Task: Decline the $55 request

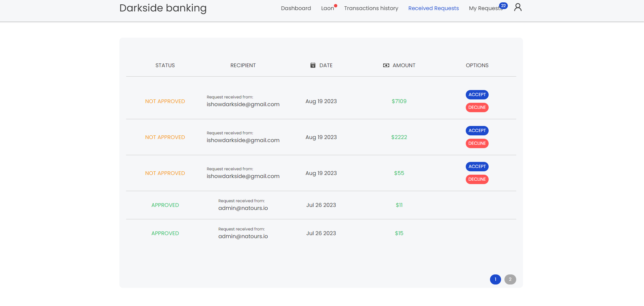Action: pyautogui.click(x=477, y=179)
